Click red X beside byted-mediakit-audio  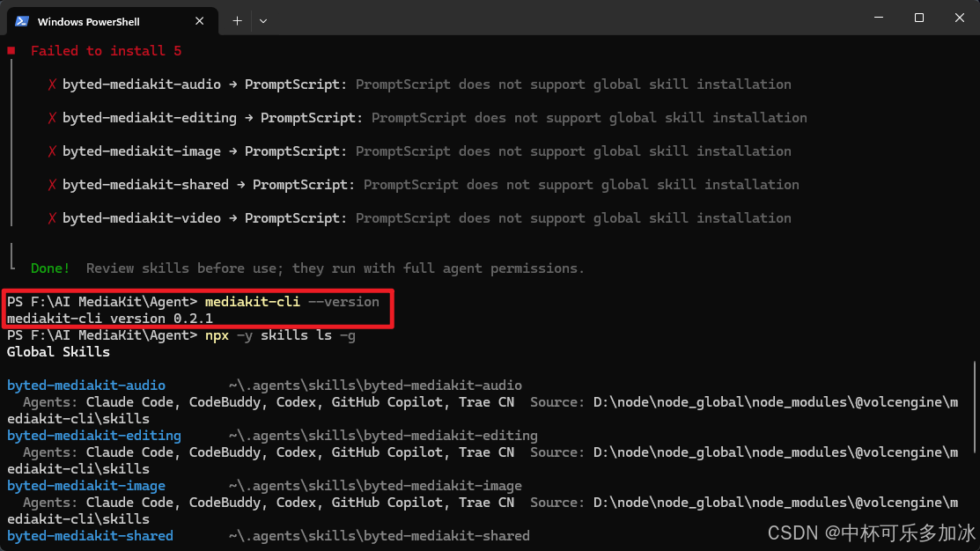52,84
